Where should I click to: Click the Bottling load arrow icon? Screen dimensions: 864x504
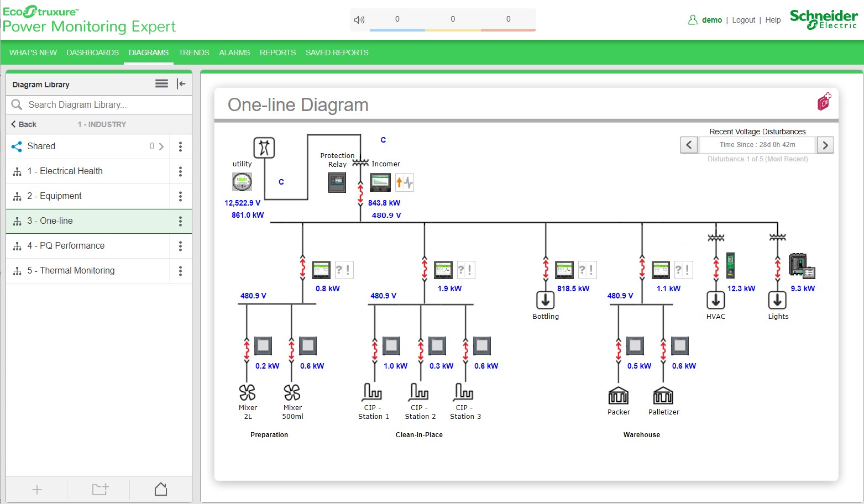point(546,300)
